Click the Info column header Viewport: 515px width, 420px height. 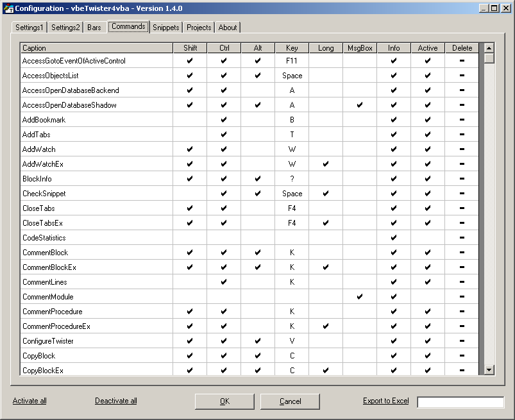394,48
